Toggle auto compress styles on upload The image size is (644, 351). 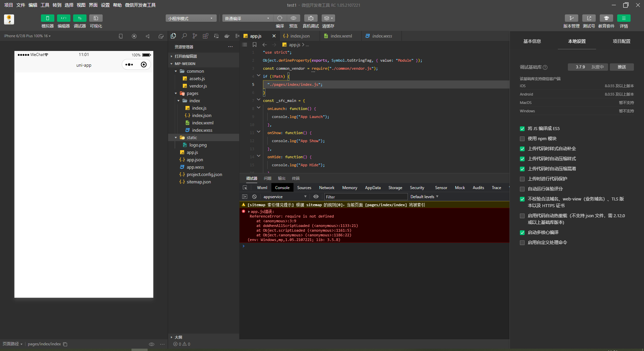click(522, 159)
